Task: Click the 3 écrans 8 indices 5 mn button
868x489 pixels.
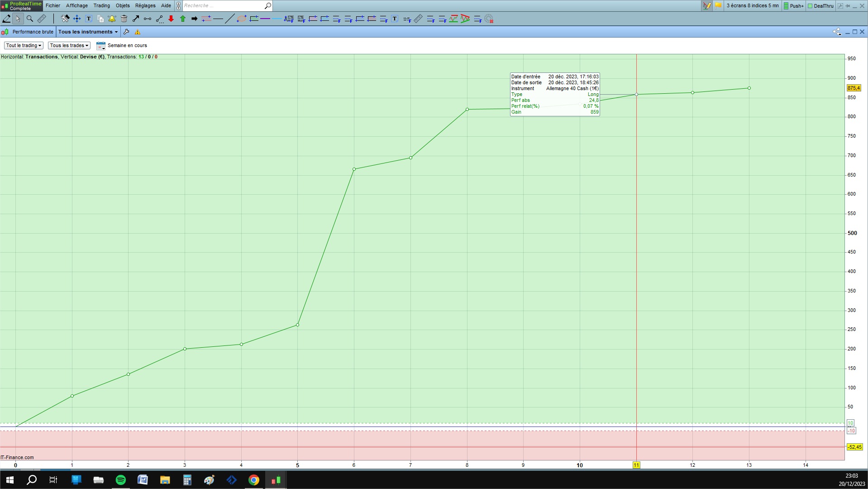Action: coord(753,5)
